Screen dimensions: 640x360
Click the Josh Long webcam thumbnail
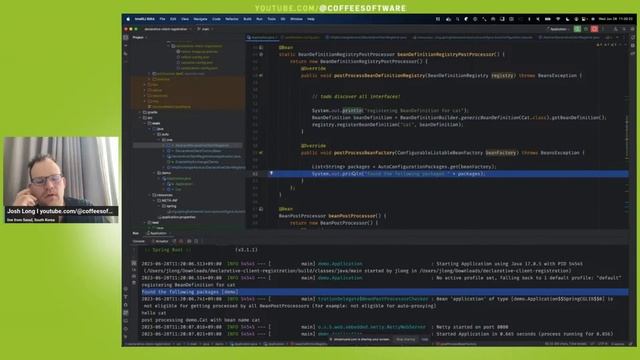(x=61, y=180)
